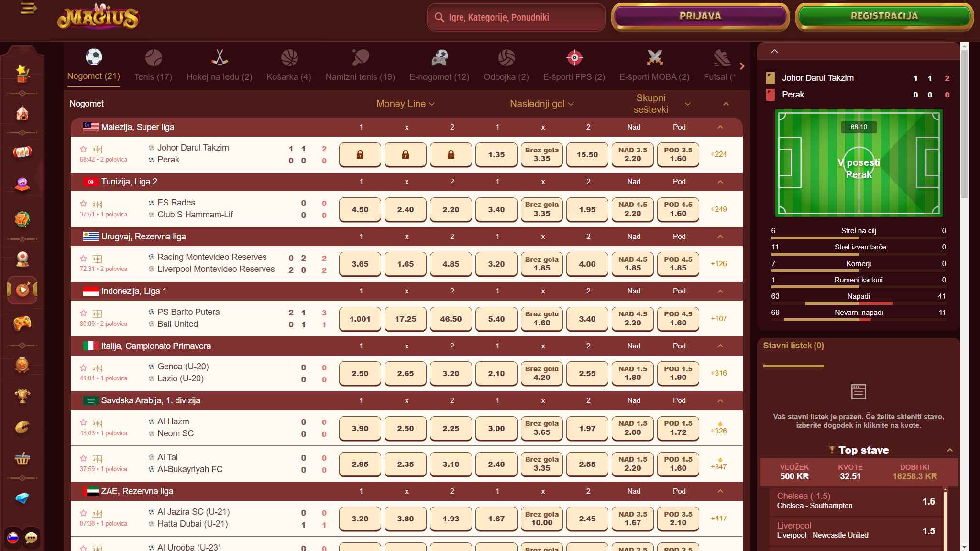980x551 pixels.
Task: Open the language flag selector
Action: coord(13,538)
